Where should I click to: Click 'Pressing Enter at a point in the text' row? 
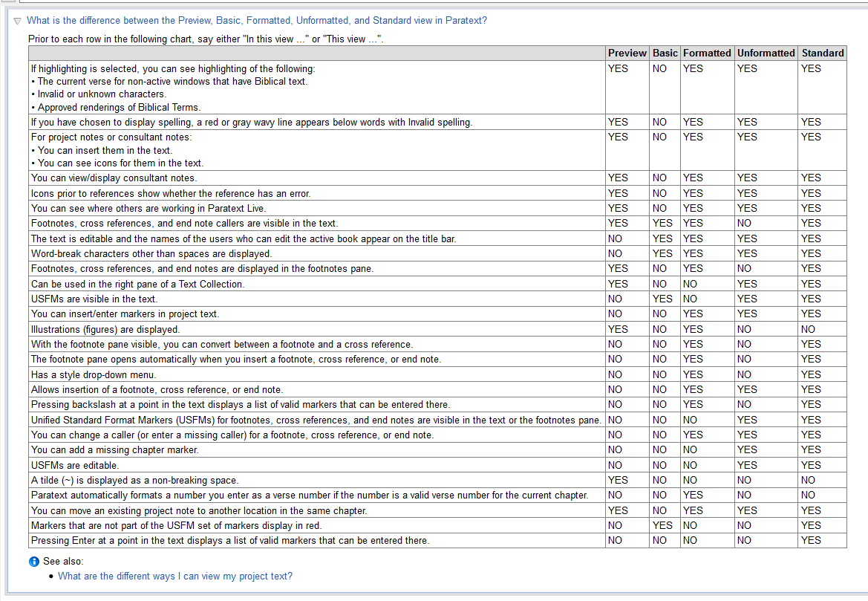[x=437, y=541]
